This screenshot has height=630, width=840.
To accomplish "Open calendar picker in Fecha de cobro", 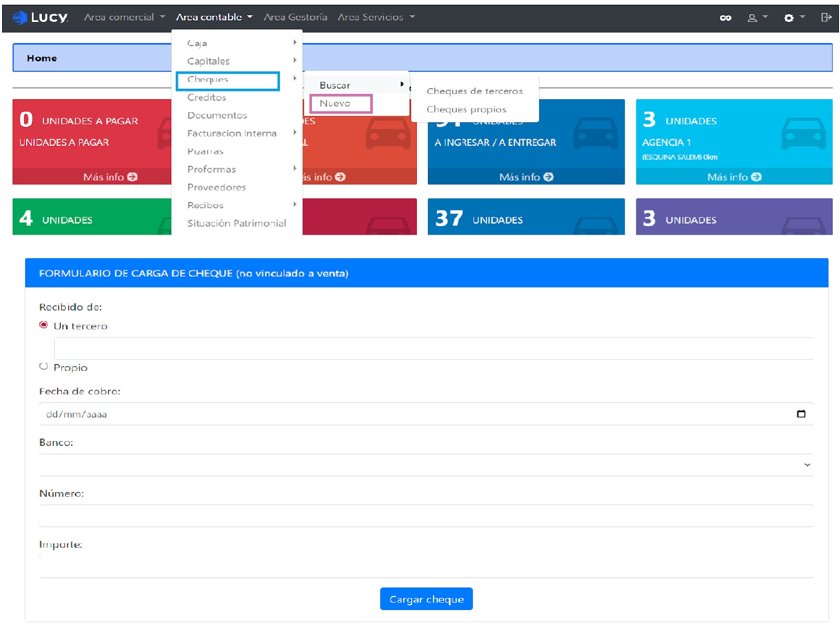I will pos(801,414).
